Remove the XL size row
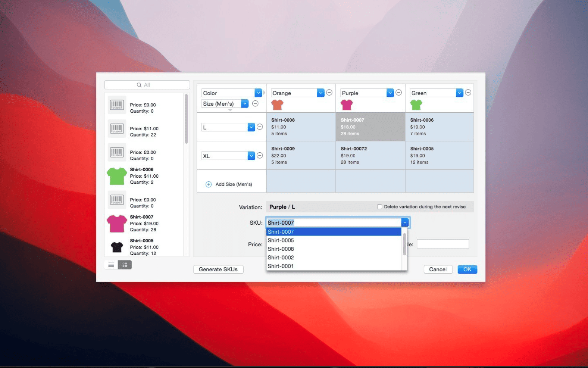Image resolution: width=588 pixels, height=368 pixels. click(260, 156)
